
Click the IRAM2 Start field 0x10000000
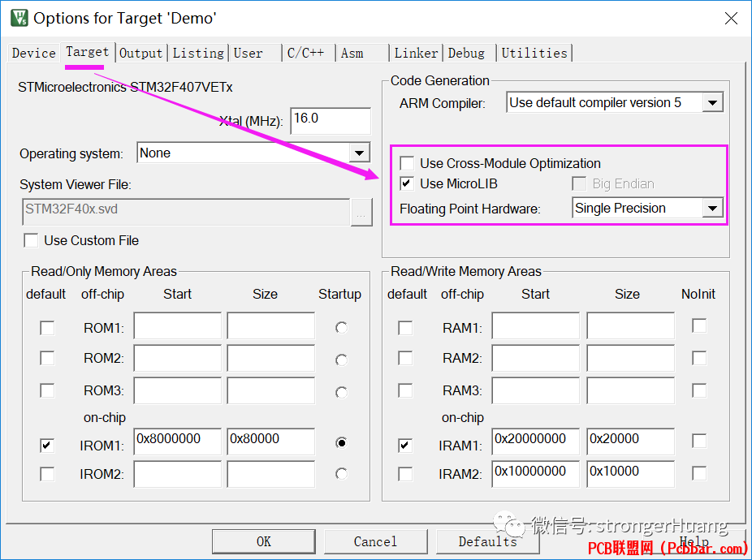click(x=536, y=474)
